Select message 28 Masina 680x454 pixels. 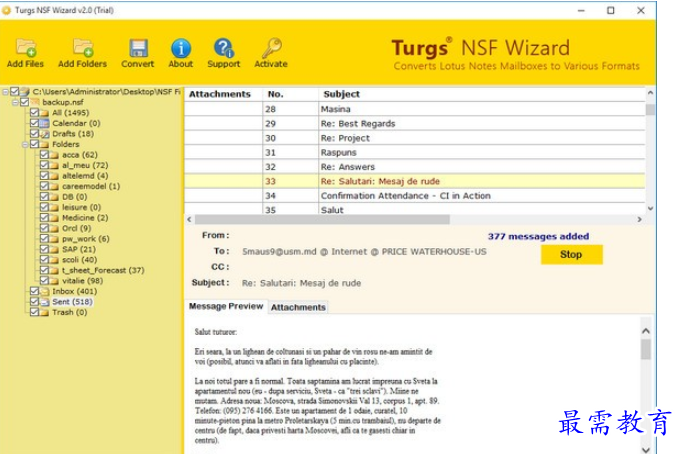415,109
